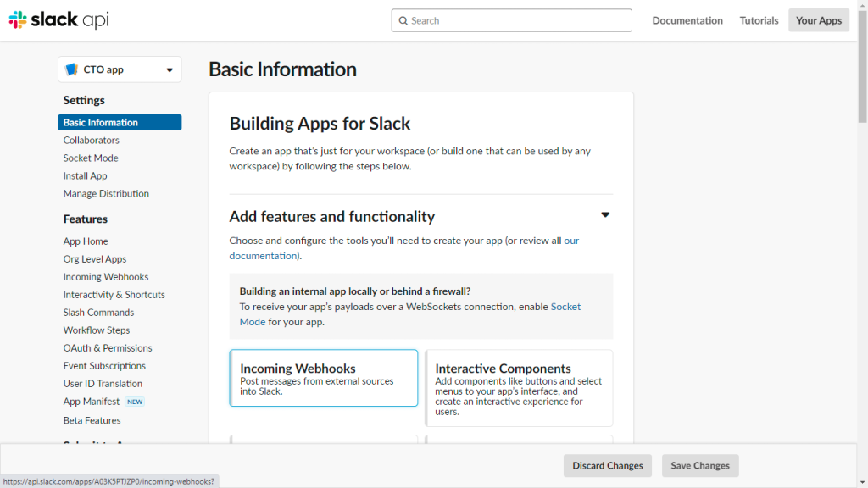
Task: Click the CTO app icon in selector
Action: (71, 69)
